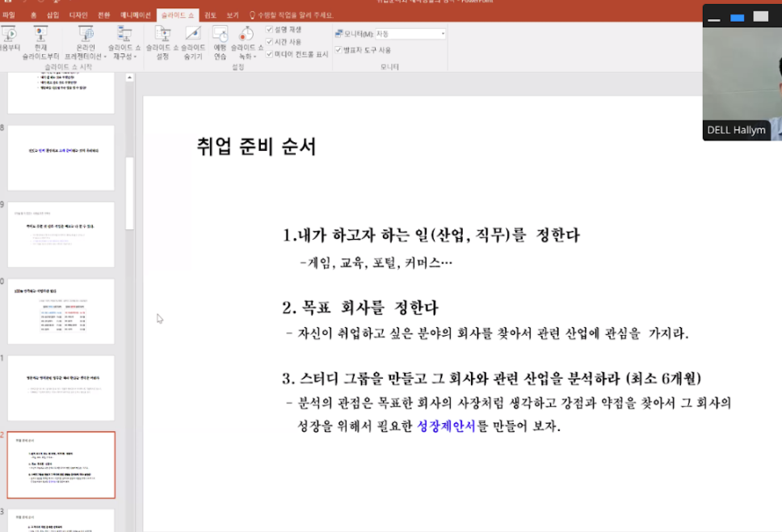Toggle 시간 사용 (Use Timings) checkbox
782x532 pixels.
270,42
